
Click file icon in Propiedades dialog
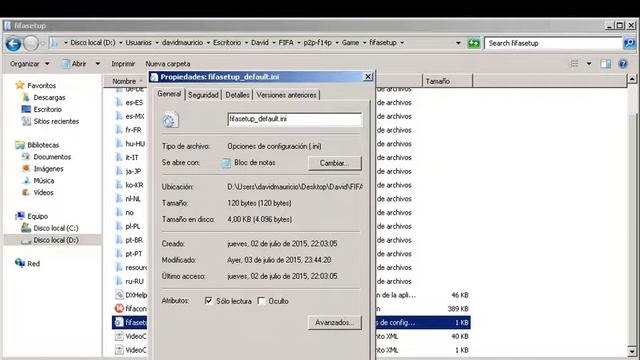[x=170, y=120]
